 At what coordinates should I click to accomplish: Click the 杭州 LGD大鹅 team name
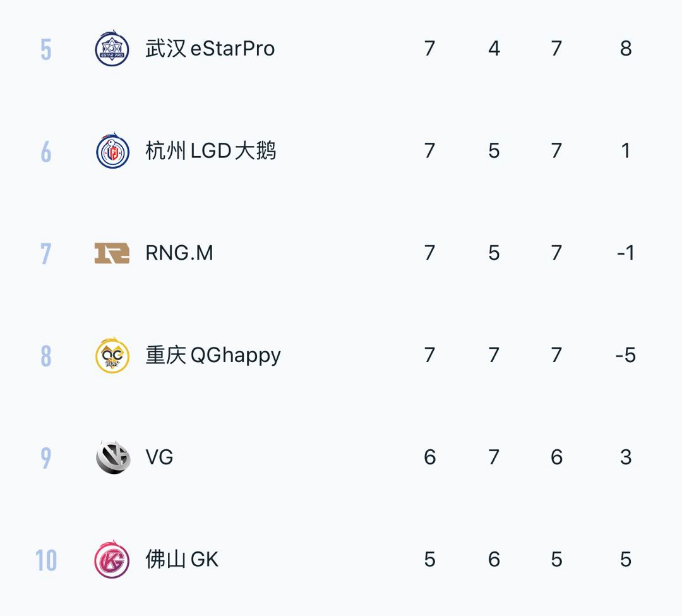pyautogui.click(x=210, y=150)
